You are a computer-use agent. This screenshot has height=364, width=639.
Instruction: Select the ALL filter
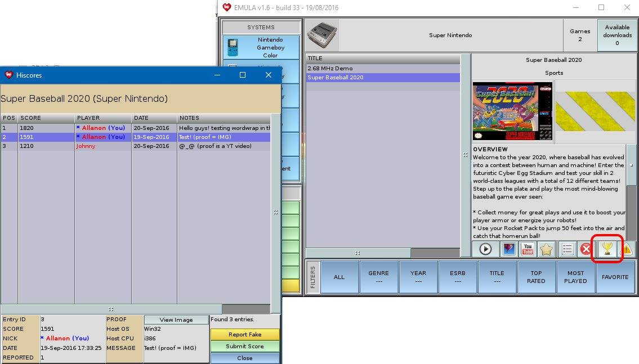339,277
